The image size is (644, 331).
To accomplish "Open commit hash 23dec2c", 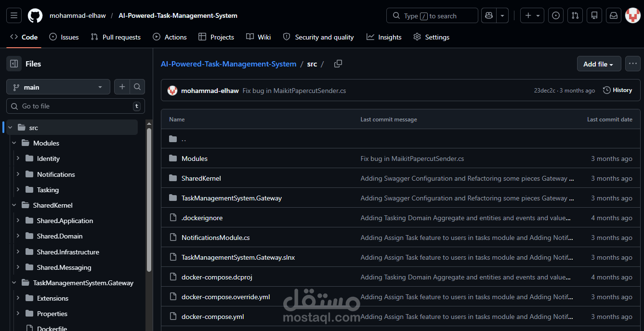I will click(x=544, y=91).
